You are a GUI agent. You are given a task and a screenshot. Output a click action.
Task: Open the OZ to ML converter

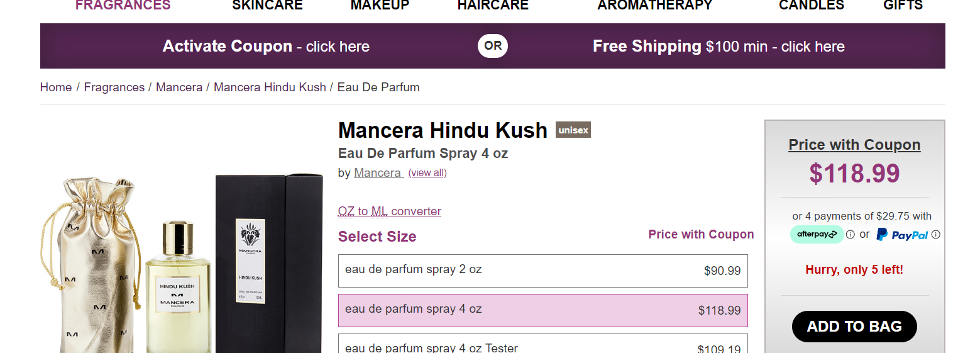tap(389, 211)
